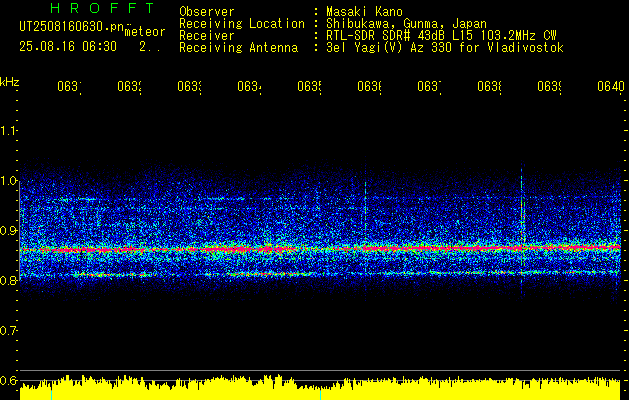Click the date 25.08.16 06:30

68,47
